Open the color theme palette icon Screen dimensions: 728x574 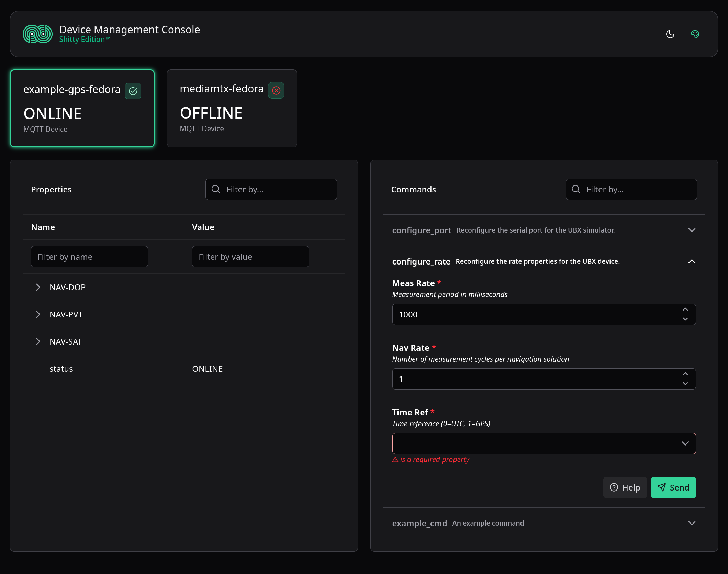click(695, 34)
